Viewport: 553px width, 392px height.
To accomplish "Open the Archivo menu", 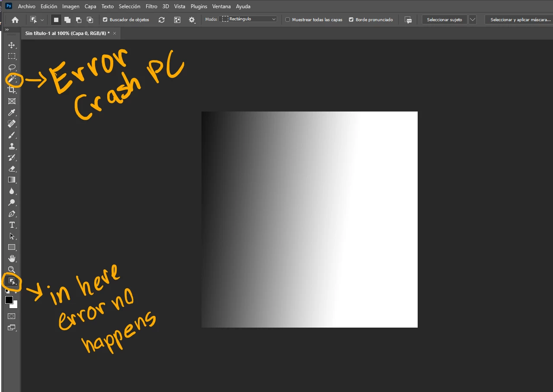I will pos(27,6).
